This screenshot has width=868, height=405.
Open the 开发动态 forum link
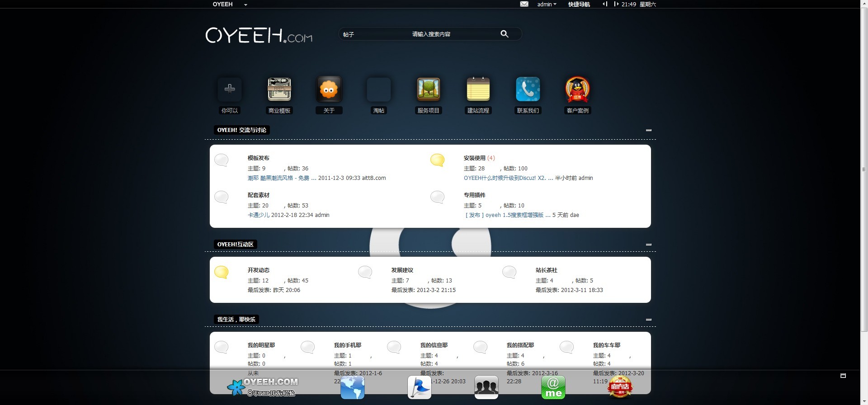pyautogui.click(x=259, y=270)
